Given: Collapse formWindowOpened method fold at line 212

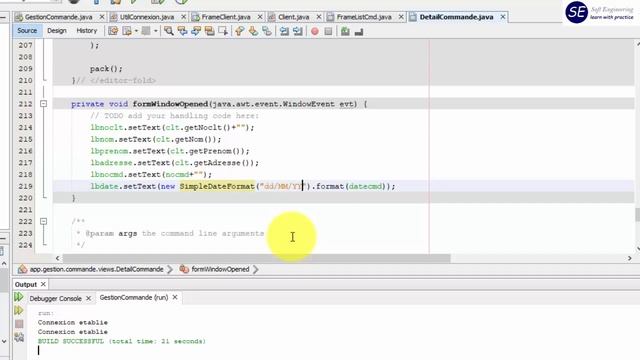Looking at the screenshot, I should 43,104.
